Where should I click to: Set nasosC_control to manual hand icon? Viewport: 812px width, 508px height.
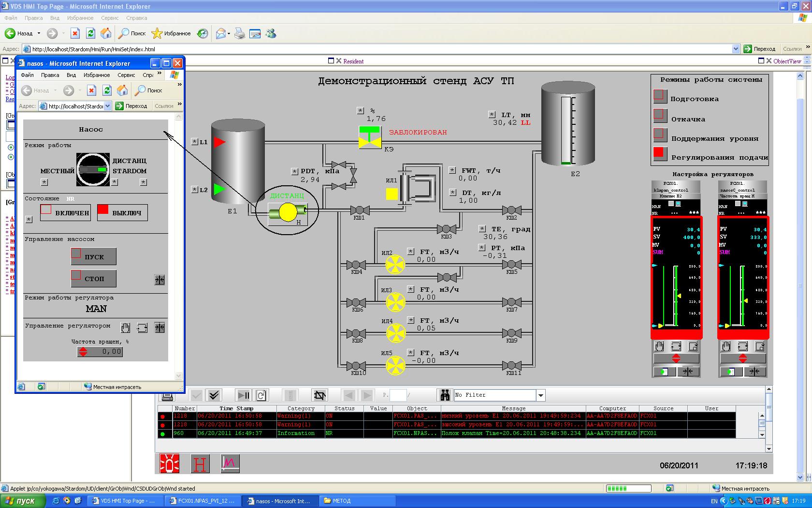click(726, 346)
